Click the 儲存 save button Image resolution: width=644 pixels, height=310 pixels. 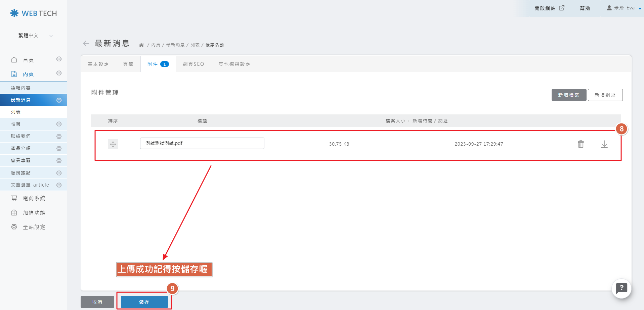(144, 302)
